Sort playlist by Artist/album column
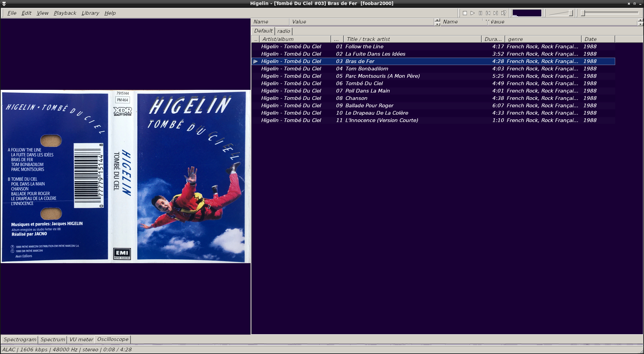644x354 pixels. 295,39
